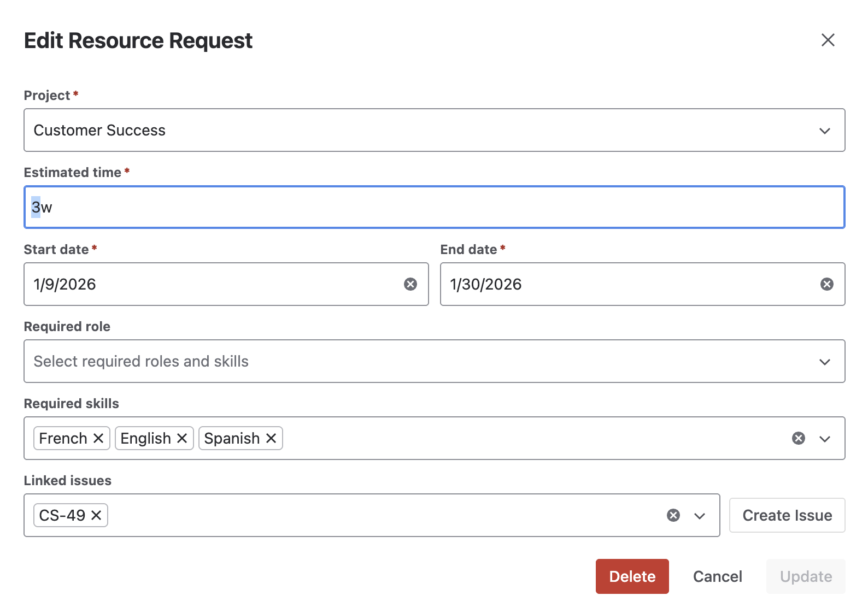Clear the End date value

826,284
